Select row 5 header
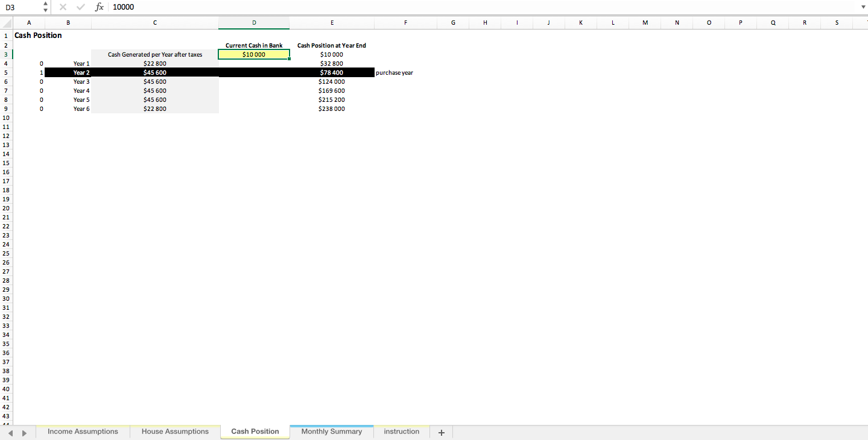868x440 pixels. (x=6, y=72)
